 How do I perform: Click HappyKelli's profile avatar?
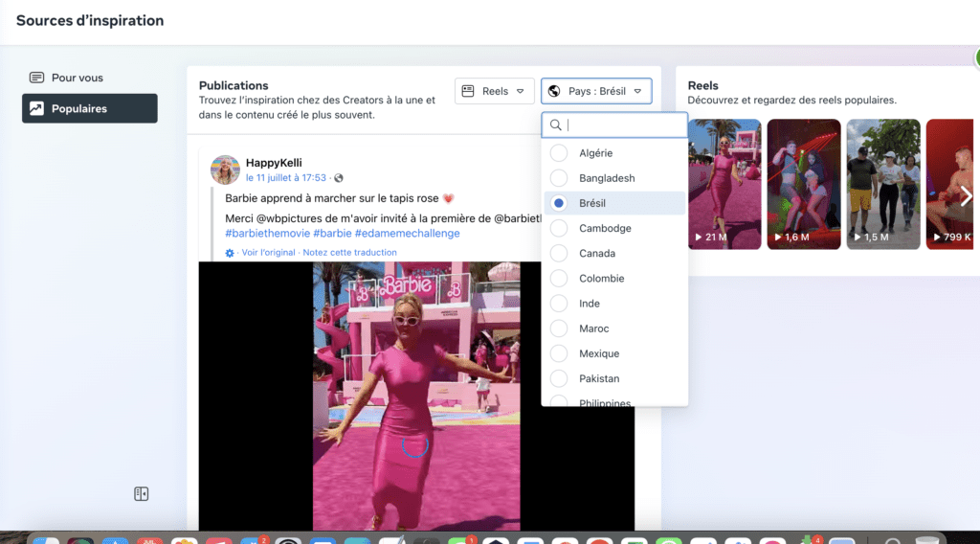coord(225,170)
